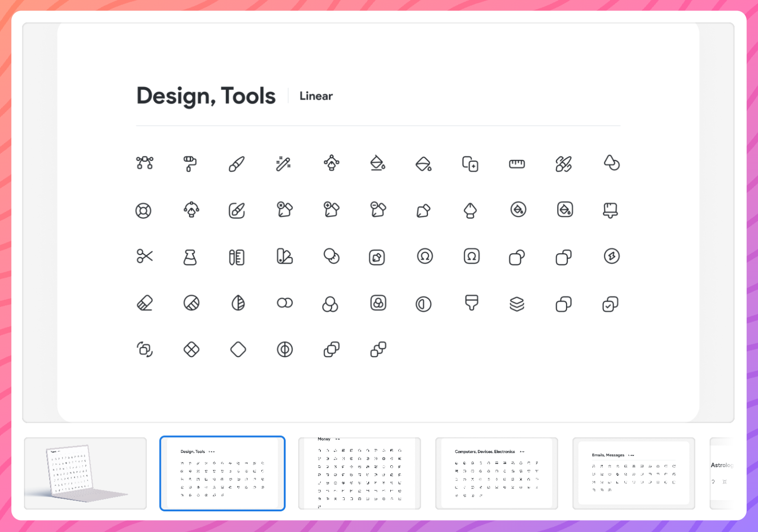This screenshot has width=758, height=532.
Task: Pick the squares with rotation arrows icon
Action: pos(144,350)
